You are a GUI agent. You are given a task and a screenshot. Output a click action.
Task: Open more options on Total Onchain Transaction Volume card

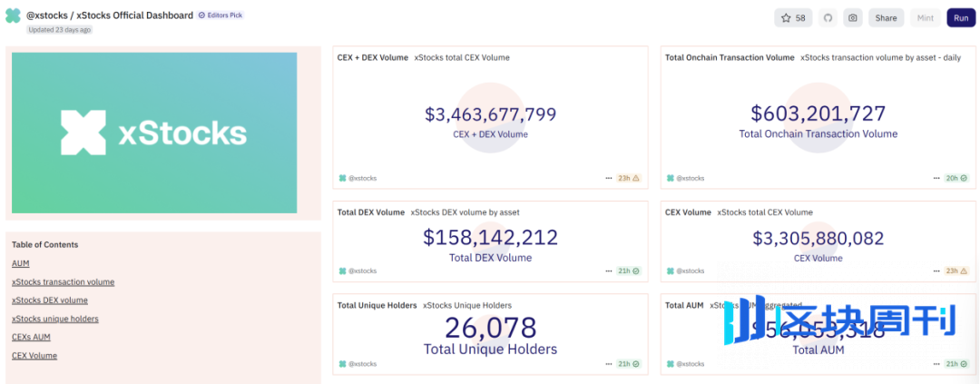point(936,178)
